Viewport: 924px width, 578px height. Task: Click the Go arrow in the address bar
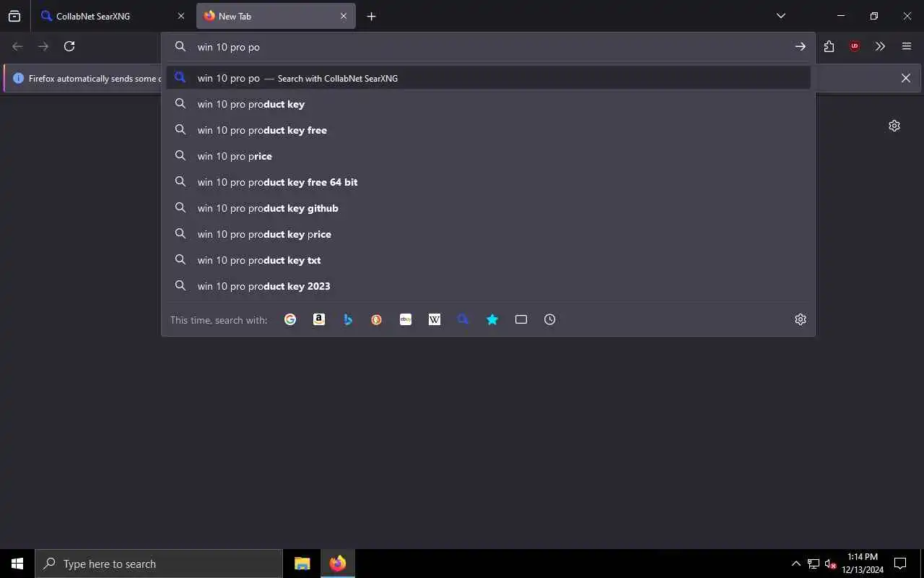pos(801,46)
